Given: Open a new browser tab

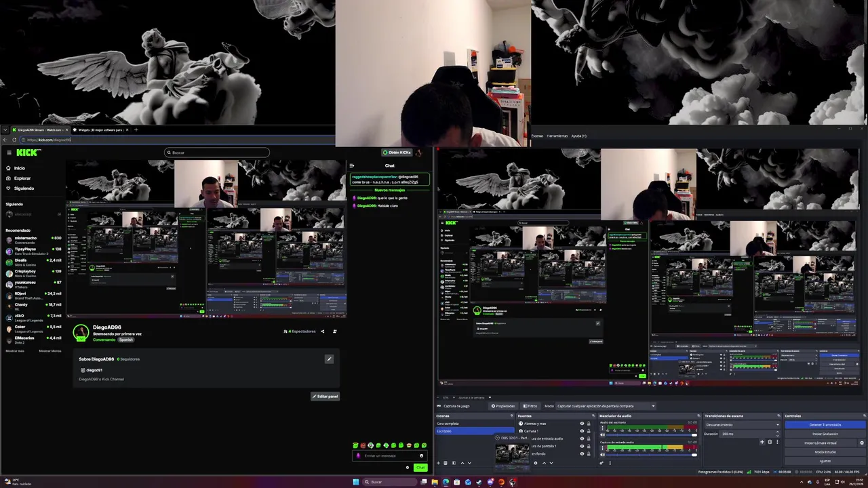Looking at the screenshot, I should tap(136, 129).
